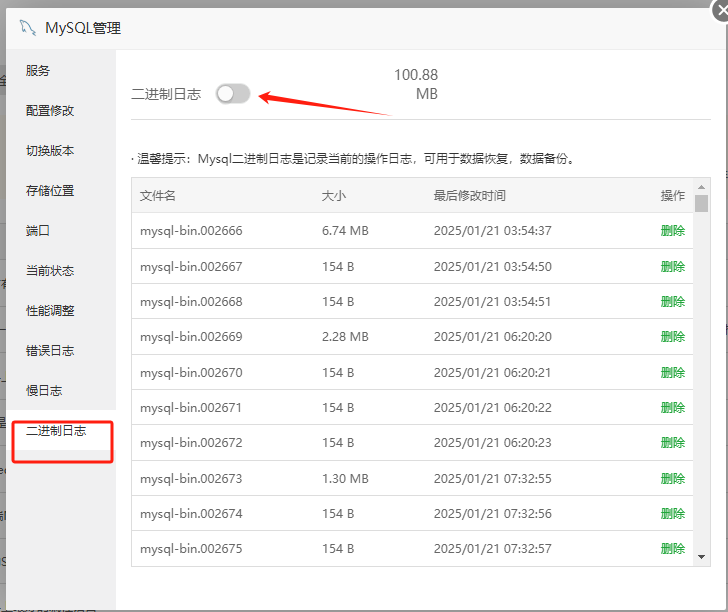Click the MySQL管理 dialog title
Screen dimensions: 728x612
[83, 28]
